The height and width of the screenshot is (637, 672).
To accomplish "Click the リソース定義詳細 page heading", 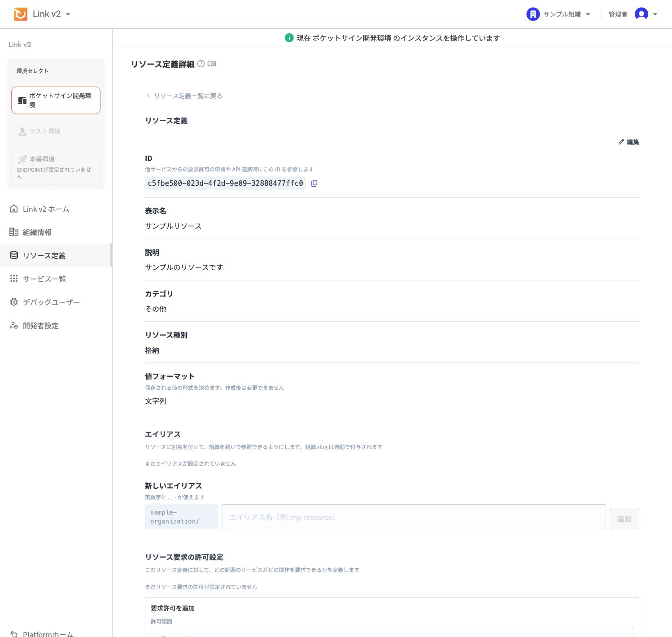I will [x=163, y=64].
